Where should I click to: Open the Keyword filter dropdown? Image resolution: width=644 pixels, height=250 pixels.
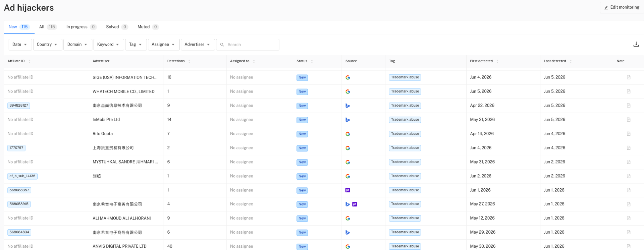(x=109, y=45)
